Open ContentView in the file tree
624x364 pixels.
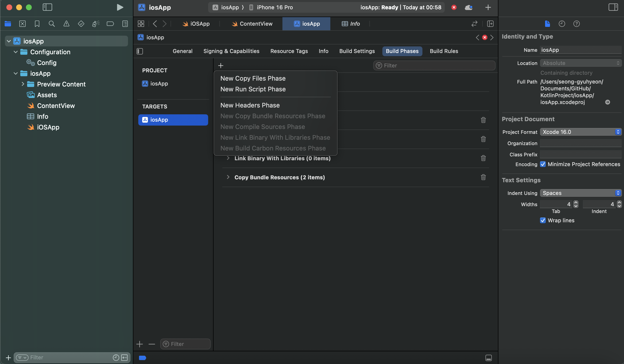[x=56, y=106]
